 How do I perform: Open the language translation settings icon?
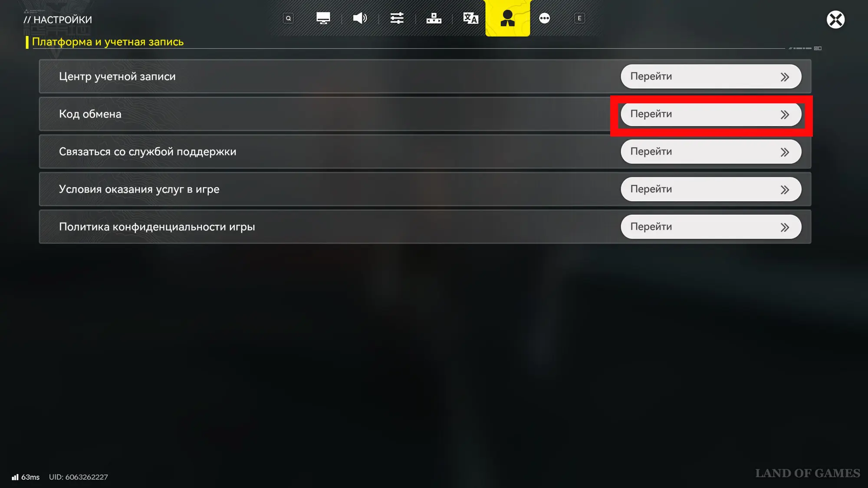click(x=470, y=18)
